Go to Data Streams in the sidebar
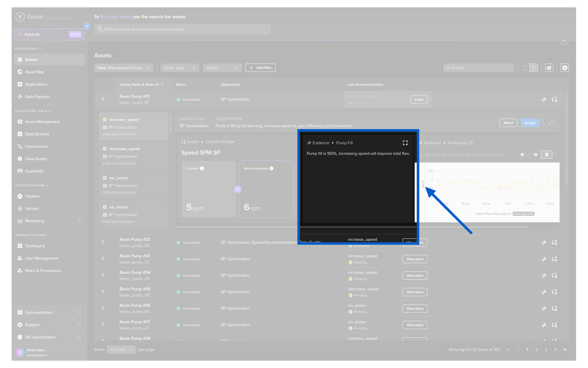The image size is (588, 368). 37,134
